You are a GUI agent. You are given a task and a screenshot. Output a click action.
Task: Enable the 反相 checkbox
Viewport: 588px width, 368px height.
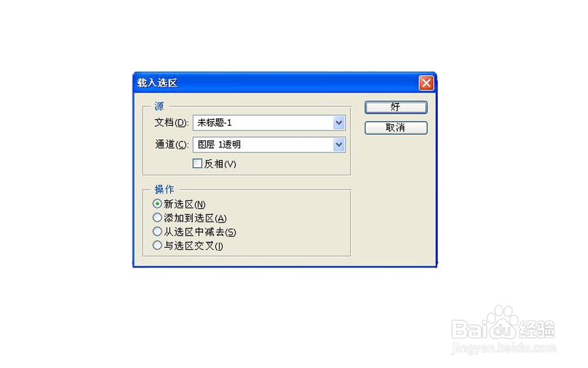coord(197,163)
